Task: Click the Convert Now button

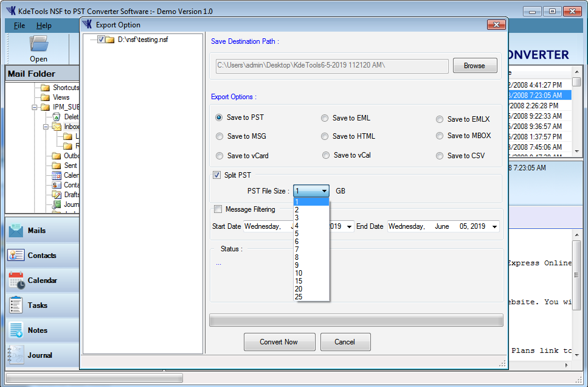Action: (279, 342)
